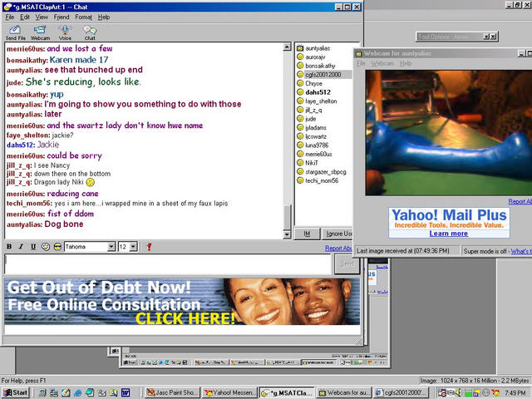
Task: Toggle bold text formatting
Action: pos(9,247)
